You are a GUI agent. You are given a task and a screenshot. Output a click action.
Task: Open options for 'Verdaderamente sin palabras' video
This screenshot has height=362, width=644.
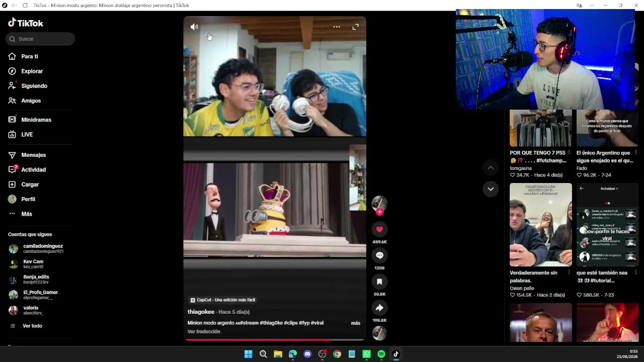[x=569, y=273]
